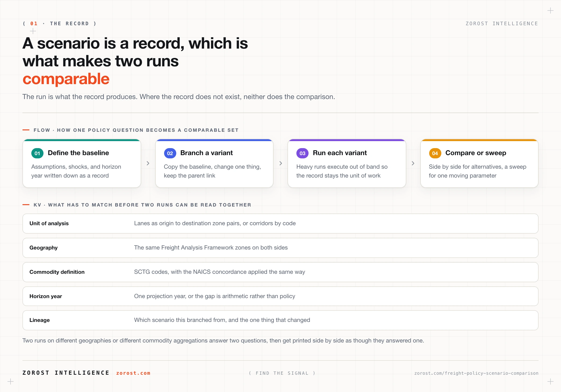Click the orange 04 step badge

(435, 153)
